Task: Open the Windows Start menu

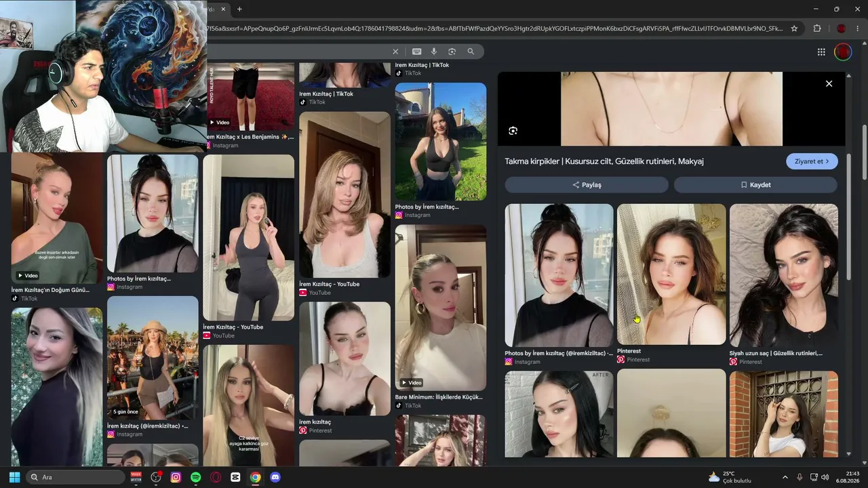Action: [x=14, y=477]
